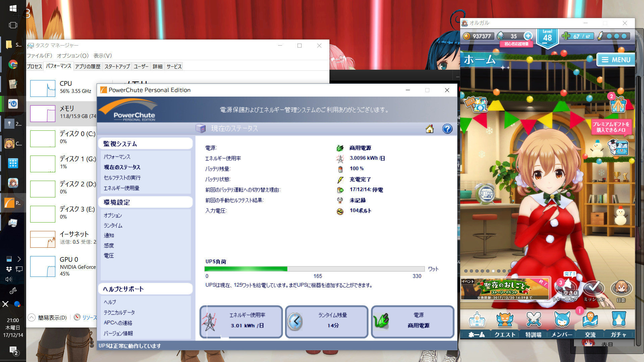Click the volume speaker tray icon
The height and width of the screenshot is (362, 644).
(8, 279)
